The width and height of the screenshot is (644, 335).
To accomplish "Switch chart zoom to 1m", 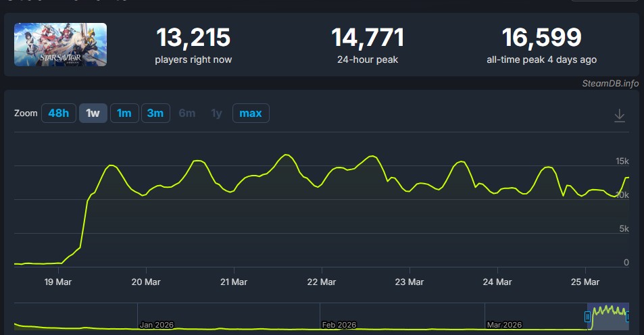I will pos(124,113).
